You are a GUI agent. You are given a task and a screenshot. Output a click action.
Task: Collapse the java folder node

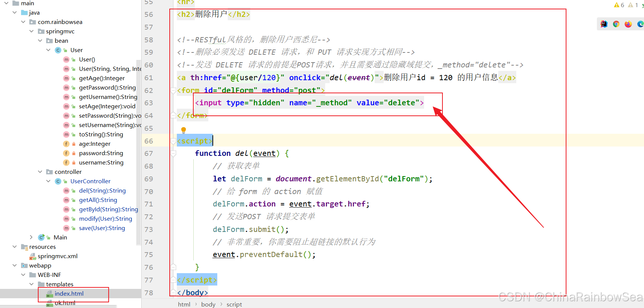15,12
